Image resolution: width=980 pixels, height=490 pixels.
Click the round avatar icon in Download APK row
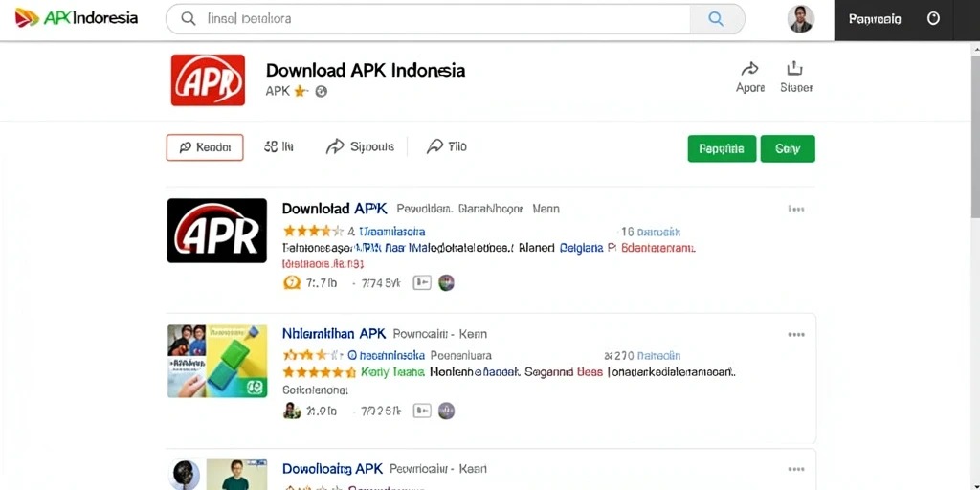[x=446, y=283]
